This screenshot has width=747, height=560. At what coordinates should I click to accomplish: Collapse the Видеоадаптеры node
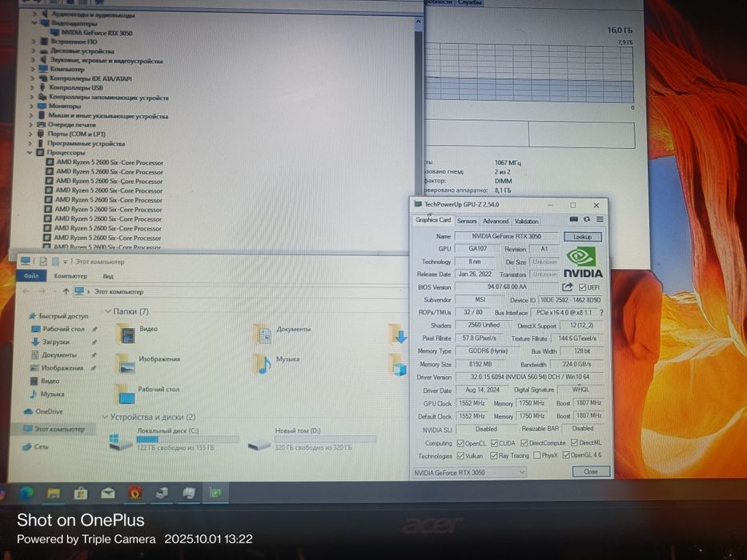[x=34, y=23]
